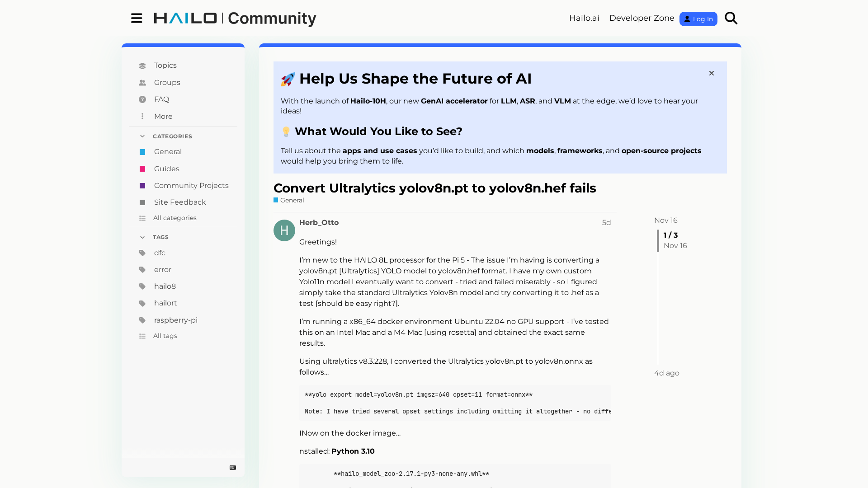Expand the More sidebar menu
868x488 pixels.
click(x=163, y=116)
